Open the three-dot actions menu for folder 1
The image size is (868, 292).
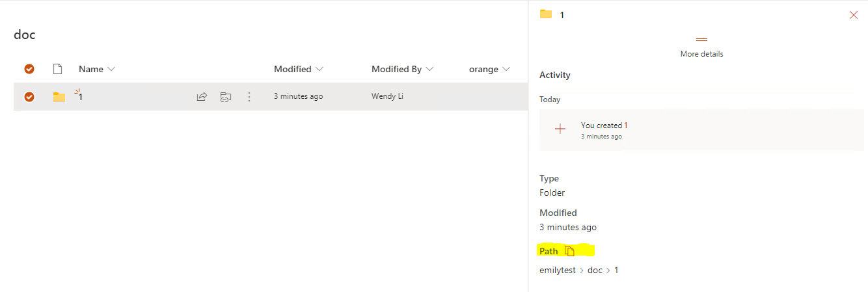pyautogui.click(x=249, y=97)
